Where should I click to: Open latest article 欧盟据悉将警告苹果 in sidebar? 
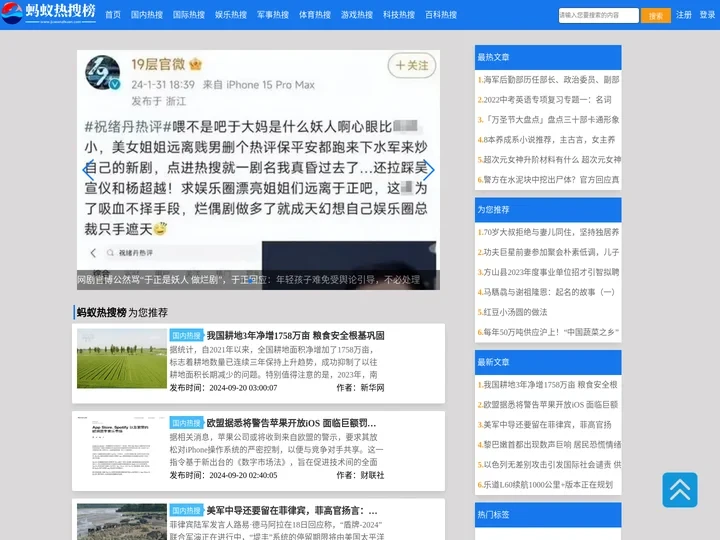point(548,405)
